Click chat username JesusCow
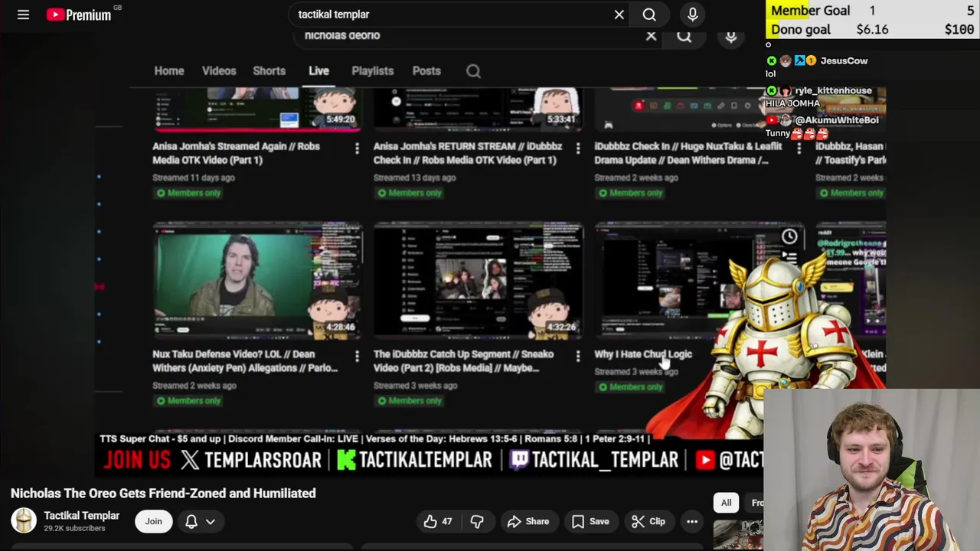Image resolution: width=980 pixels, height=551 pixels. click(x=844, y=60)
